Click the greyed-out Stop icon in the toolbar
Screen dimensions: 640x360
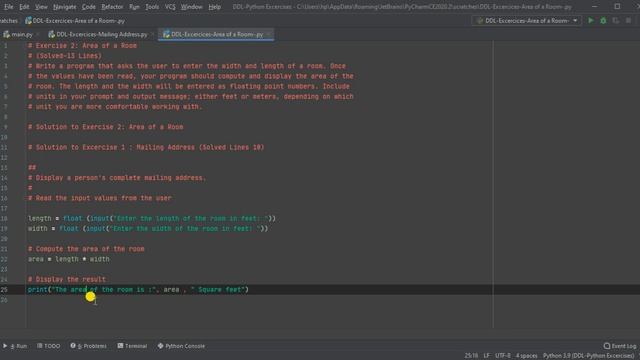click(629, 20)
